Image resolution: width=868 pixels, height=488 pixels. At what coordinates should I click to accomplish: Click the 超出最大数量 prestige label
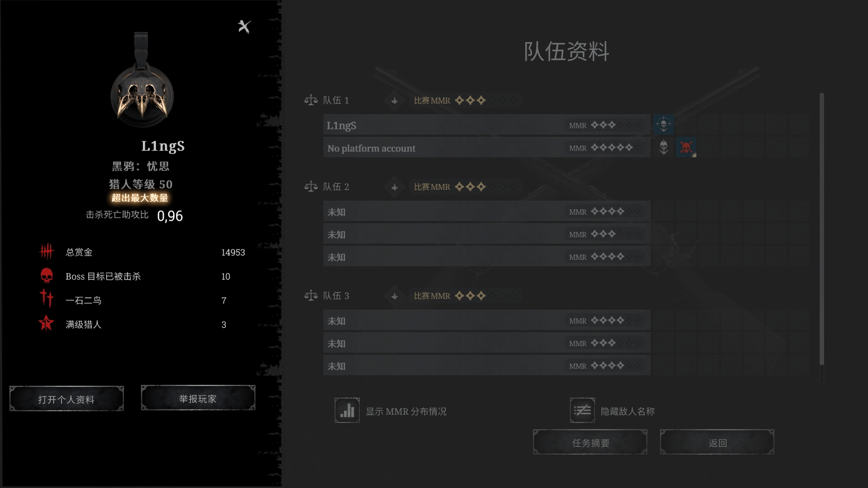coord(140,198)
